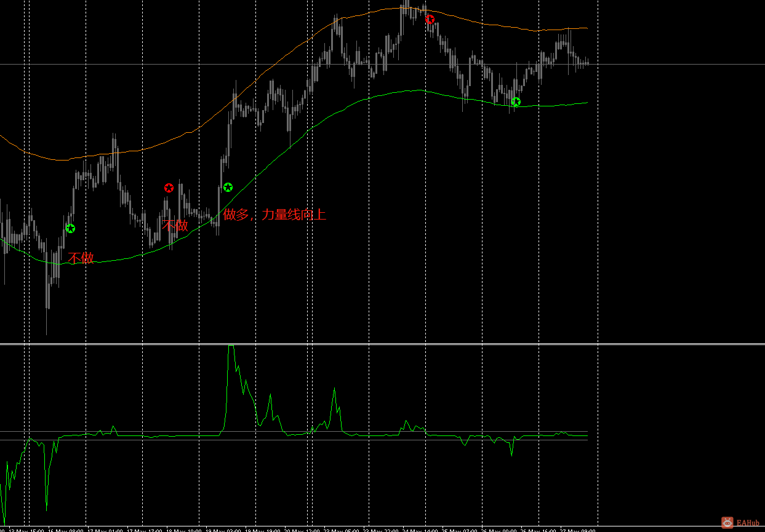Select the 做多，力量线向上 text annotation
Image resolution: width=765 pixels, height=532 pixels.
tap(274, 215)
